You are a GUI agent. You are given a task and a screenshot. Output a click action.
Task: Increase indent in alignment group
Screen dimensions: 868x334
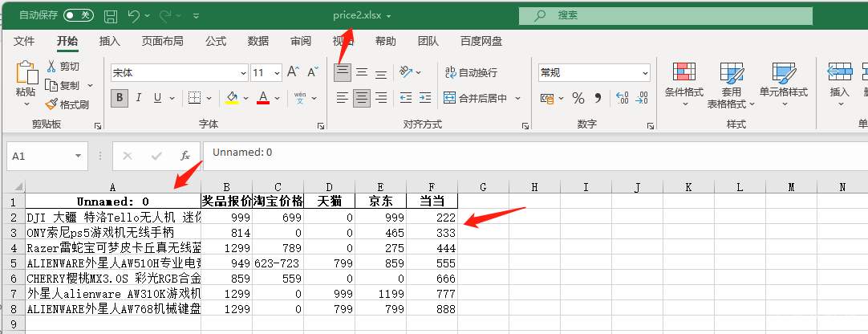point(425,98)
